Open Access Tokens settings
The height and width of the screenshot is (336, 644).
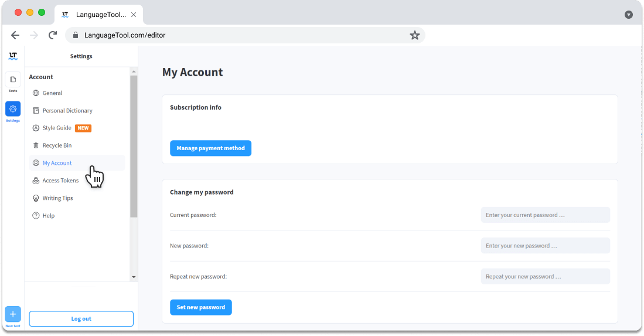point(60,181)
